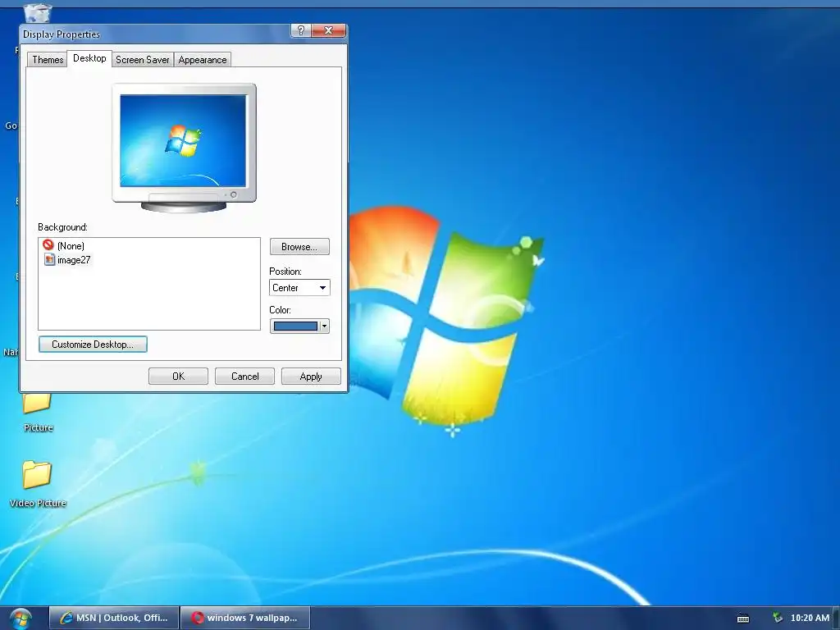The width and height of the screenshot is (840, 630).
Task: Click the Picture folder label
Action: click(38, 427)
